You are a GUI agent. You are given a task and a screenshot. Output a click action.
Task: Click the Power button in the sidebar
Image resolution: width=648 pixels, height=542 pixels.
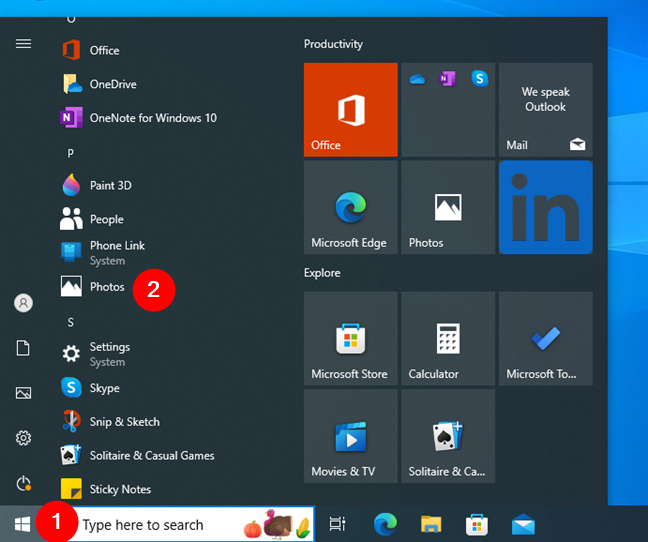[24, 483]
